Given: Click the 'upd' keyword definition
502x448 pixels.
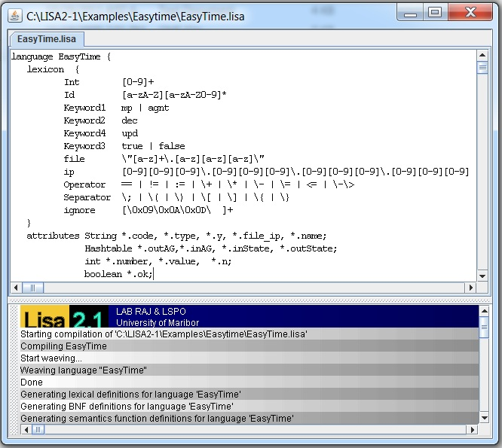Looking at the screenshot, I should 130,134.
